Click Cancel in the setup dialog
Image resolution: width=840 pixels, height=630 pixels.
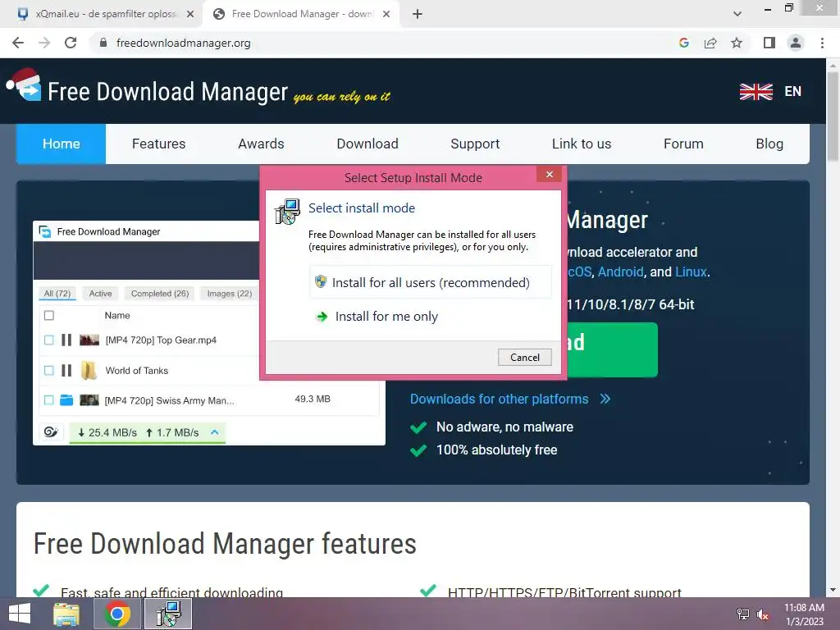(524, 358)
